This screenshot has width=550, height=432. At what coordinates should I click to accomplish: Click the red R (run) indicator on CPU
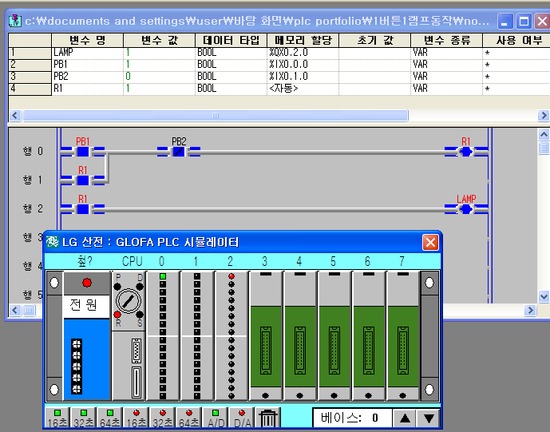tap(118, 314)
